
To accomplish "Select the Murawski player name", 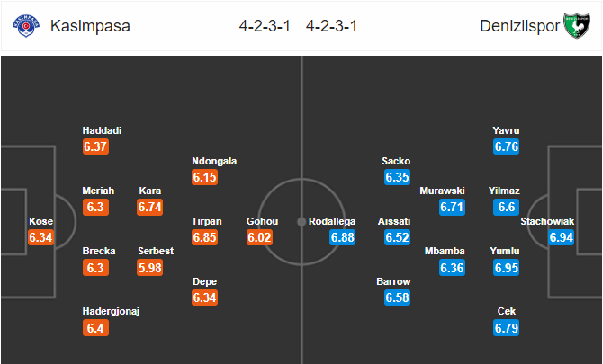I will (442, 191).
